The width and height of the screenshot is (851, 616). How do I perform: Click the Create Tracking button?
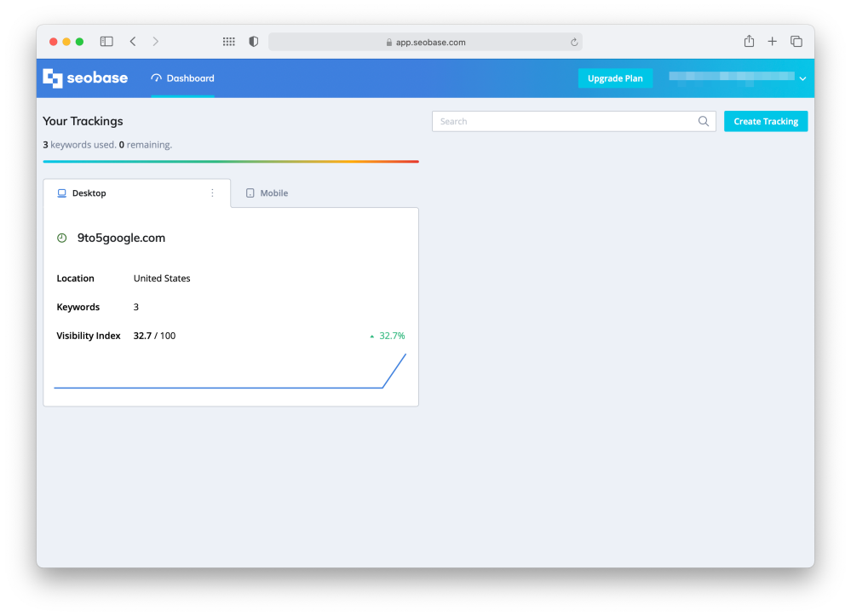[765, 122]
